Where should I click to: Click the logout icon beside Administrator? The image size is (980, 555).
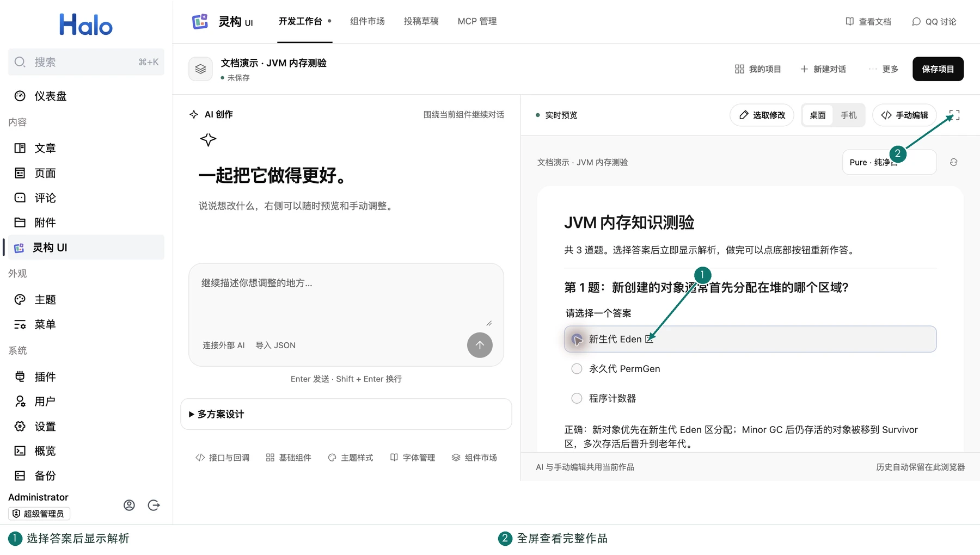point(154,505)
